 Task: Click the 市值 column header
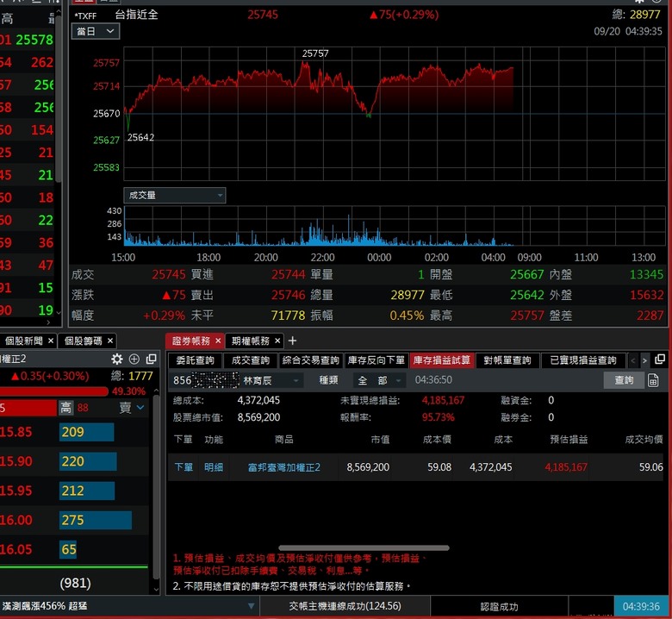(380, 440)
